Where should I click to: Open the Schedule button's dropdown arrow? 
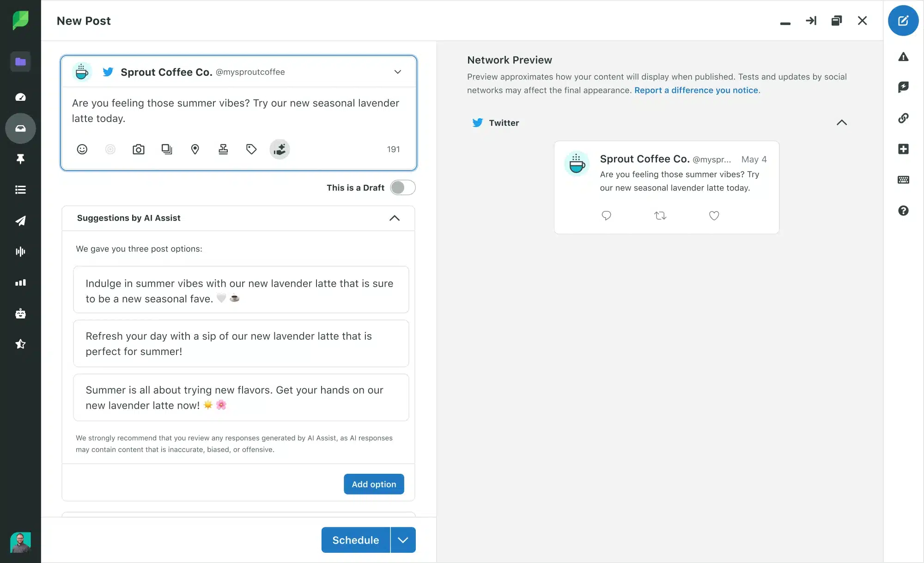coord(402,539)
